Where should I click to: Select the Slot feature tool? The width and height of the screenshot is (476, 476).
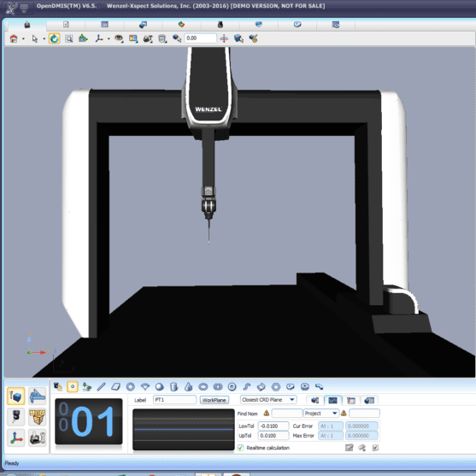[x=218, y=387]
